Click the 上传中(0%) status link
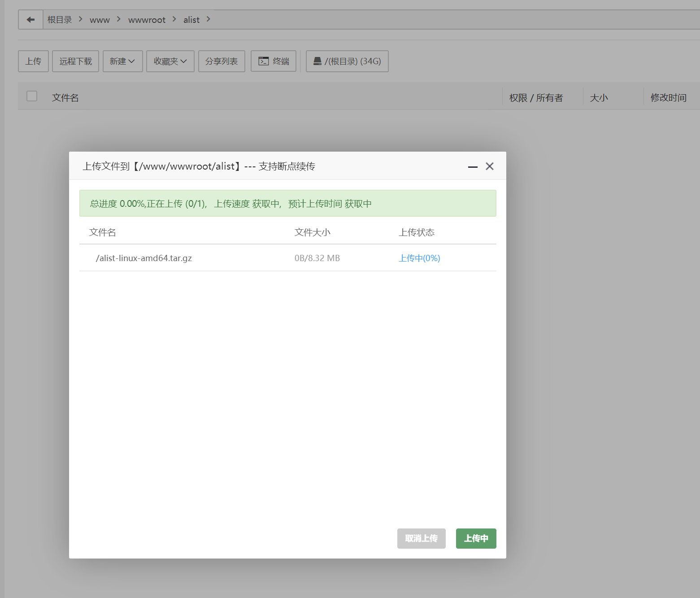The image size is (700, 598). point(419,258)
